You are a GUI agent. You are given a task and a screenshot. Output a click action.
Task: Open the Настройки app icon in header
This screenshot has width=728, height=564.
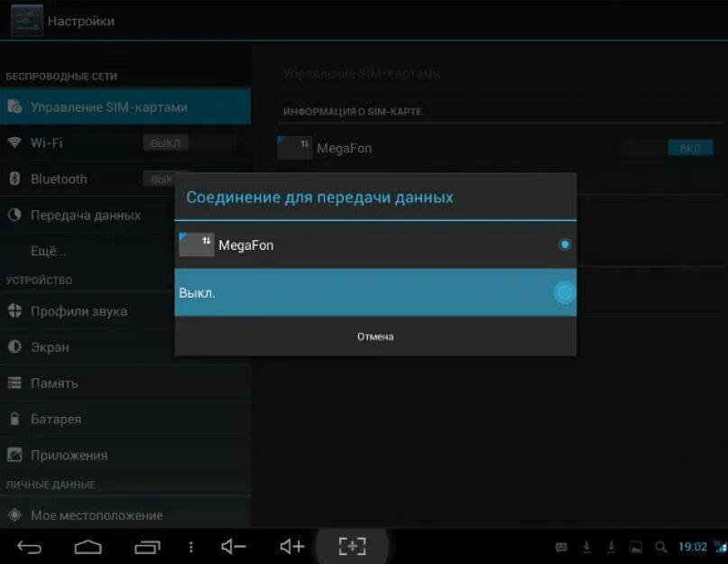coord(26,21)
